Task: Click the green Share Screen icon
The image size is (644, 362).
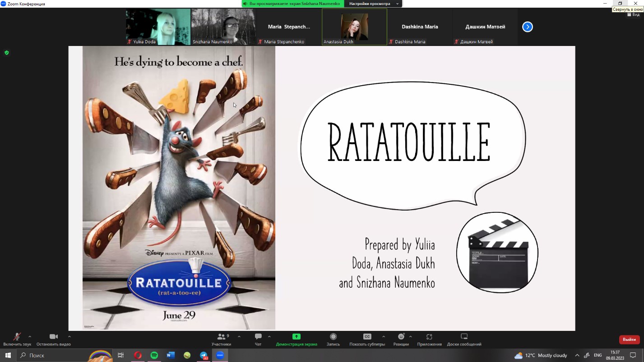Action: click(297, 337)
